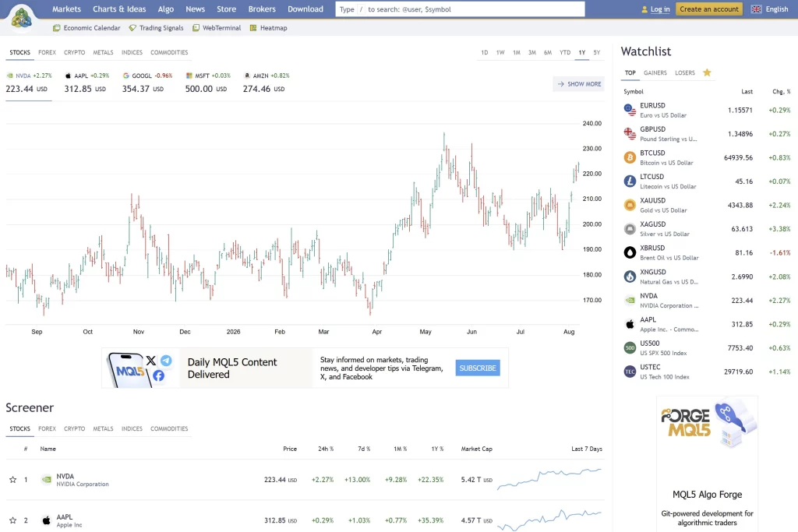
Task: Star AAPL row in the Screener
Action: click(12, 520)
